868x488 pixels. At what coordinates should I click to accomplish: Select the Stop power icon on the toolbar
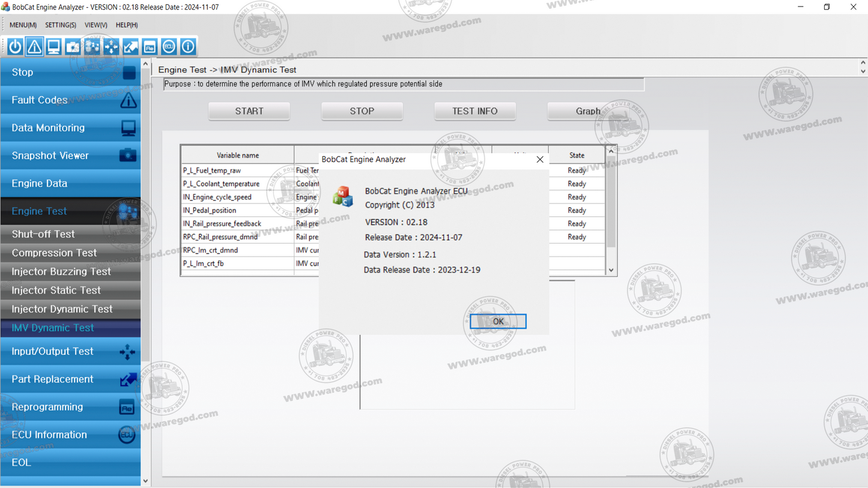(x=14, y=46)
